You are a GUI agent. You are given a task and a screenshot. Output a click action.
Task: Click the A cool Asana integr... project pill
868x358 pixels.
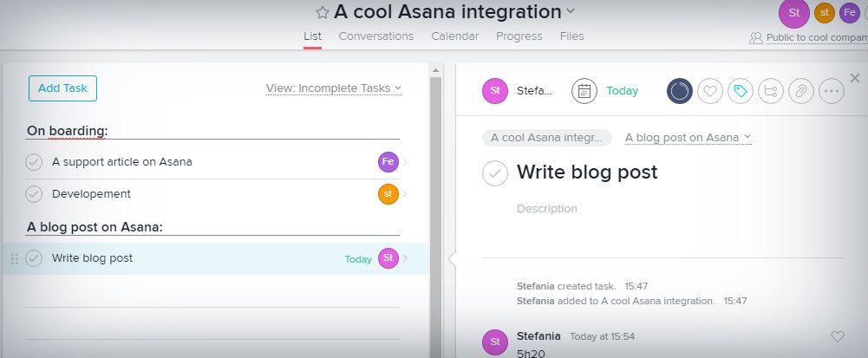coord(547,138)
